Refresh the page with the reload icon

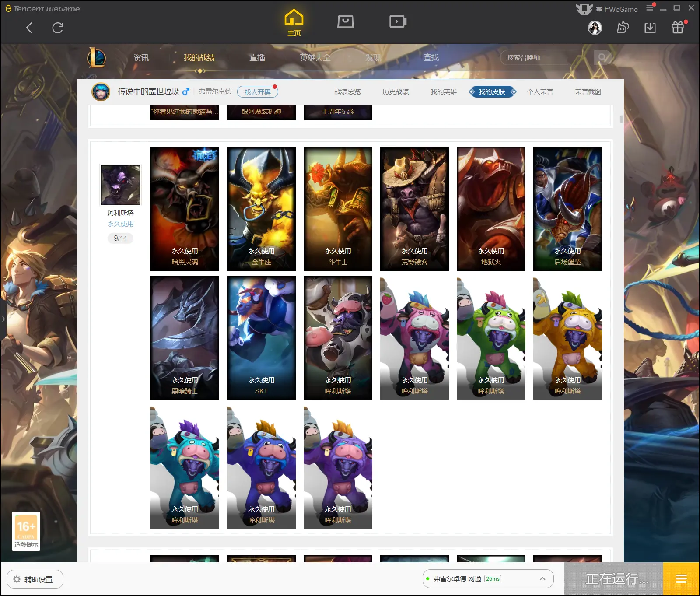(58, 28)
